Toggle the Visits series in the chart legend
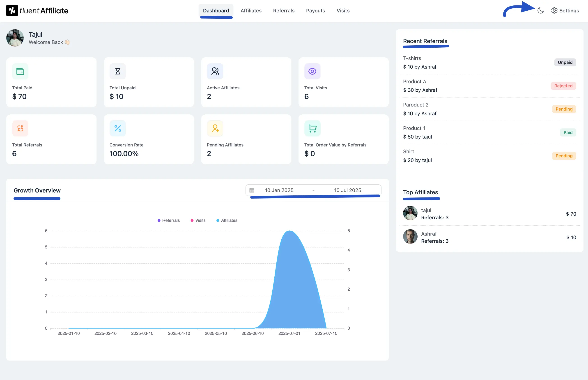The image size is (588, 380). click(x=198, y=220)
